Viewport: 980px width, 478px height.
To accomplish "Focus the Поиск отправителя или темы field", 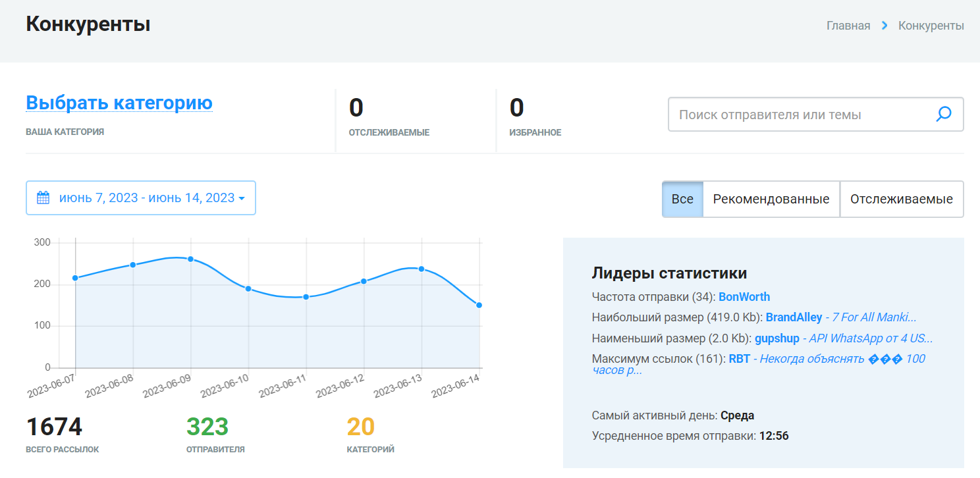I will click(815, 115).
